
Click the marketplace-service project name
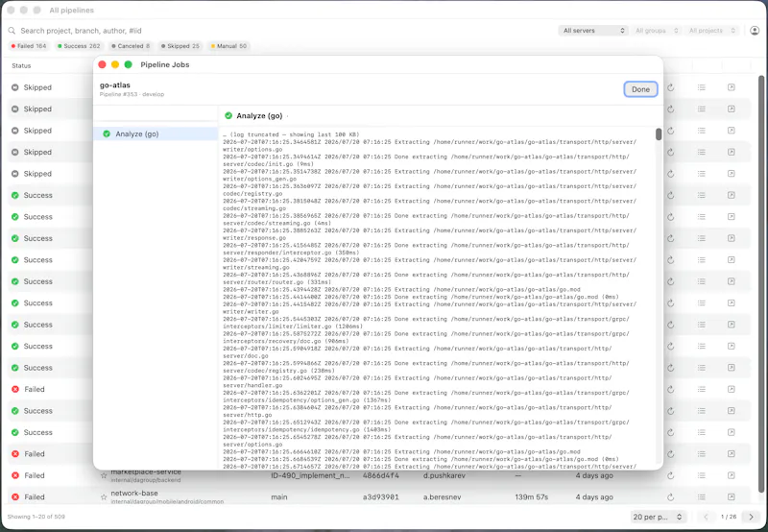point(146,472)
